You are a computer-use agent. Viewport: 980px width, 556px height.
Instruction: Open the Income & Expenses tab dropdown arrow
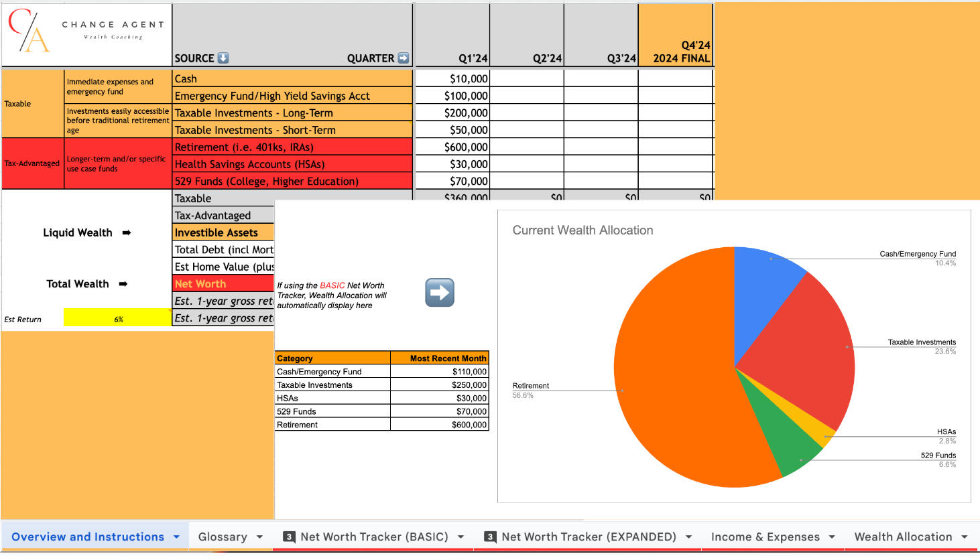tap(832, 537)
